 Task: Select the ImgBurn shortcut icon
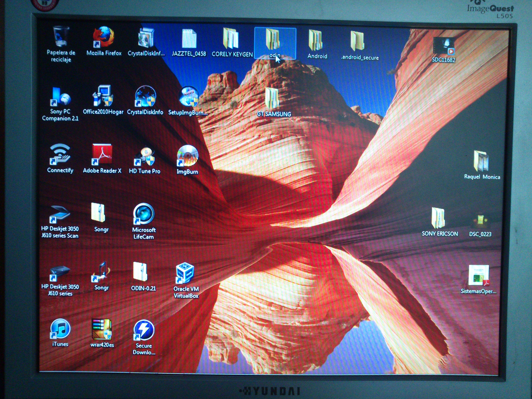(x=187, y=156)
